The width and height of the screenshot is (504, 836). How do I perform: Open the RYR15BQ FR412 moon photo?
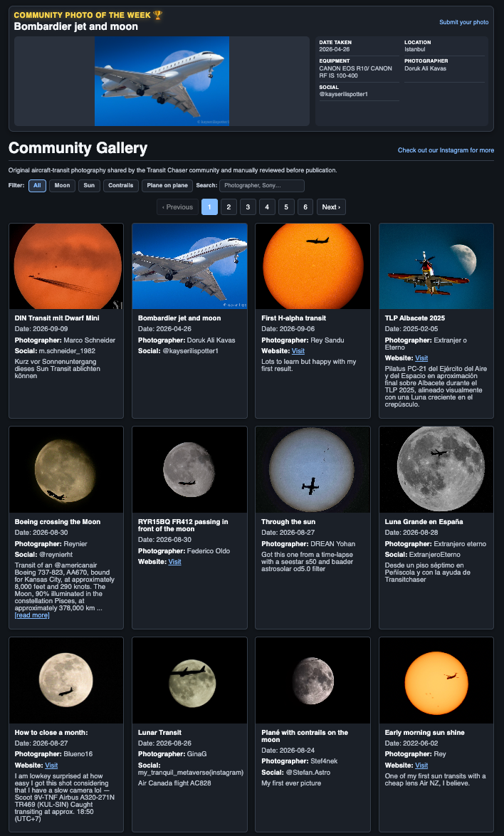(189, 470)
